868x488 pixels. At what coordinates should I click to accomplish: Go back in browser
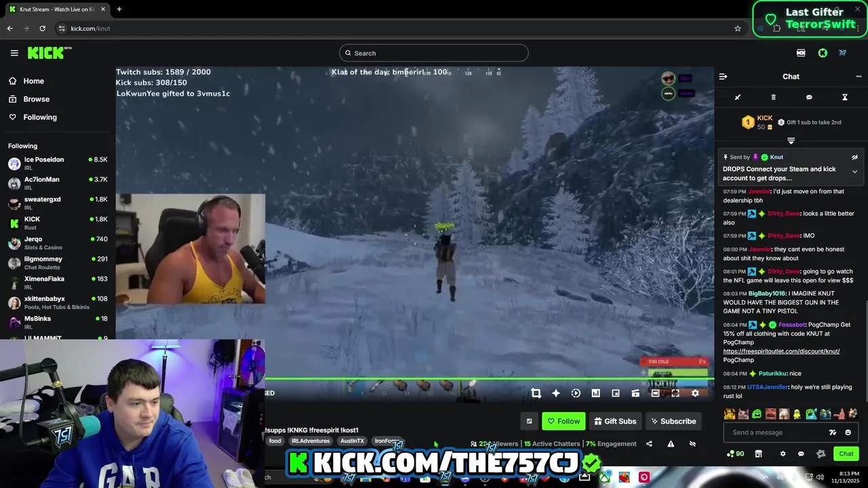[x=9, y=28]
